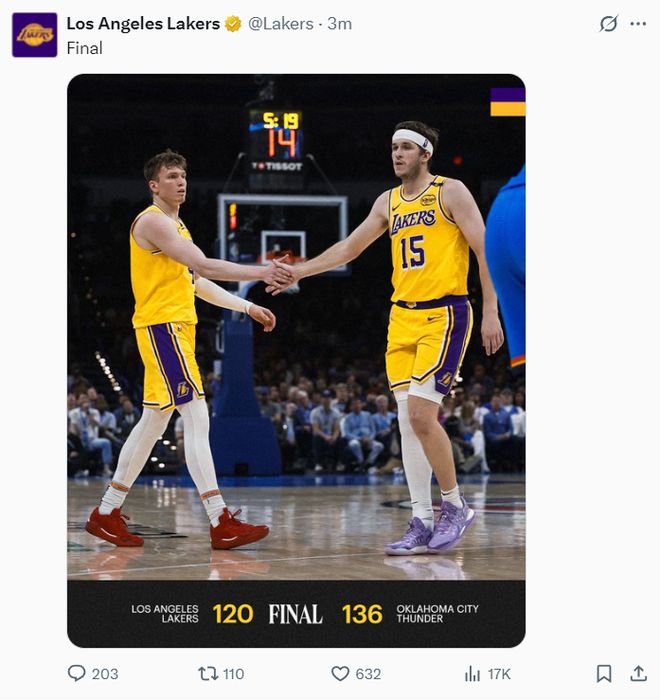This screenshot has height=700, width=660.
Task: Click the purple and gold color block
Action: [508, 102]
